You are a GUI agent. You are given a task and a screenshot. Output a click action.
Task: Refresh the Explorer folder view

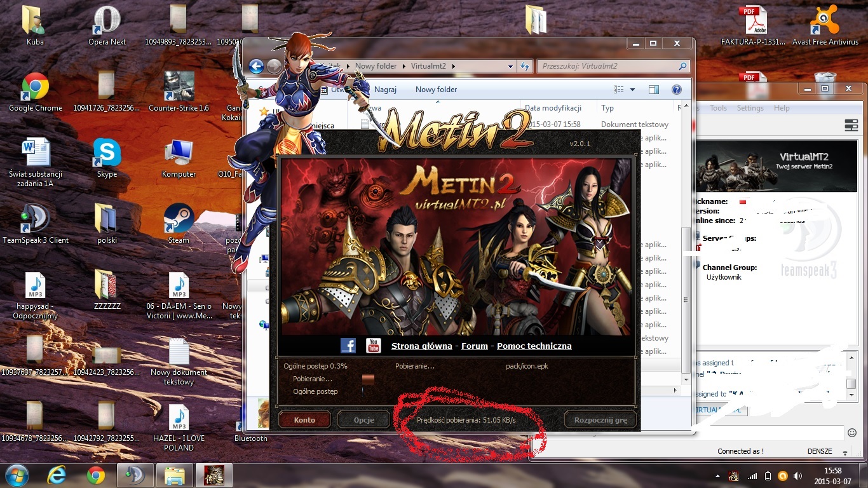[525, 66]
